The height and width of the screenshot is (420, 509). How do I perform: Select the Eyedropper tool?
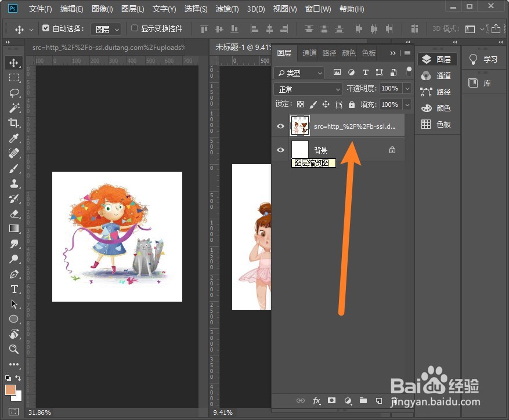pyautogui.click(x=13, y=138)
